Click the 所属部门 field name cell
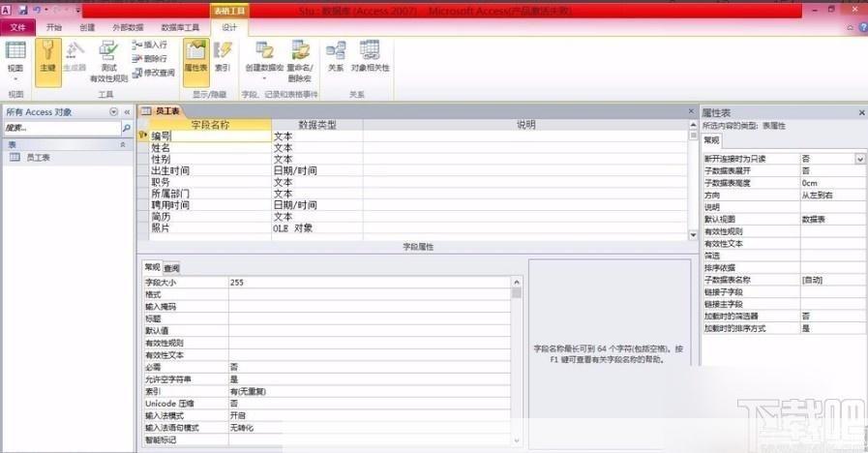Viewport: 868px width, 453px height. coord(210,194)
